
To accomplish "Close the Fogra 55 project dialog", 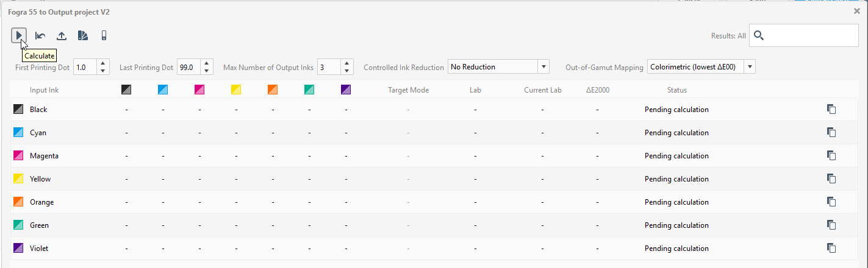I will click(857, 12).
